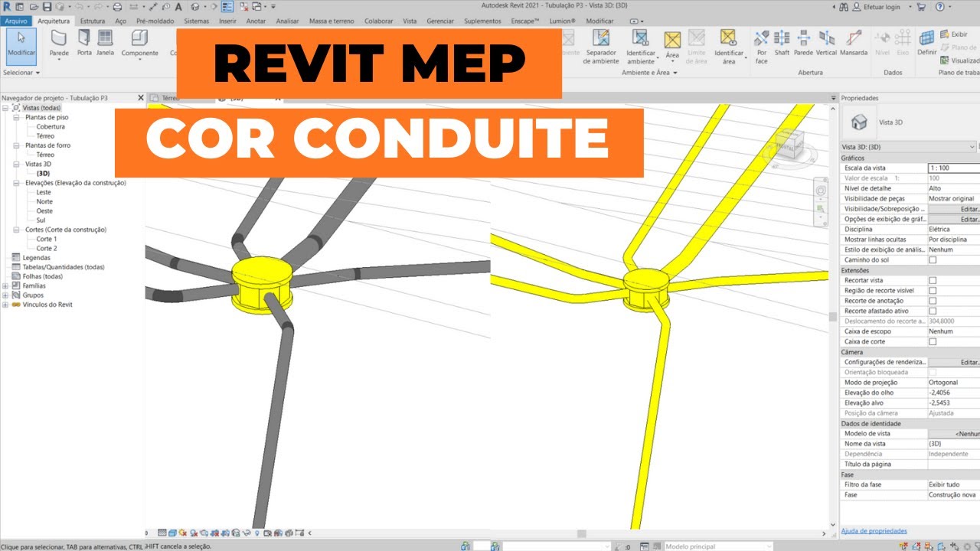
Task: Switch to the Sistemas ribbon tab
Action: click(197, 21)
